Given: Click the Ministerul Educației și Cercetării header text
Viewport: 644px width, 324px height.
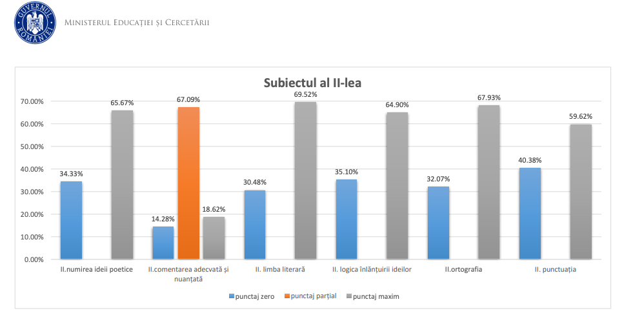Looking at the screenshot, I should coord(137,23).
